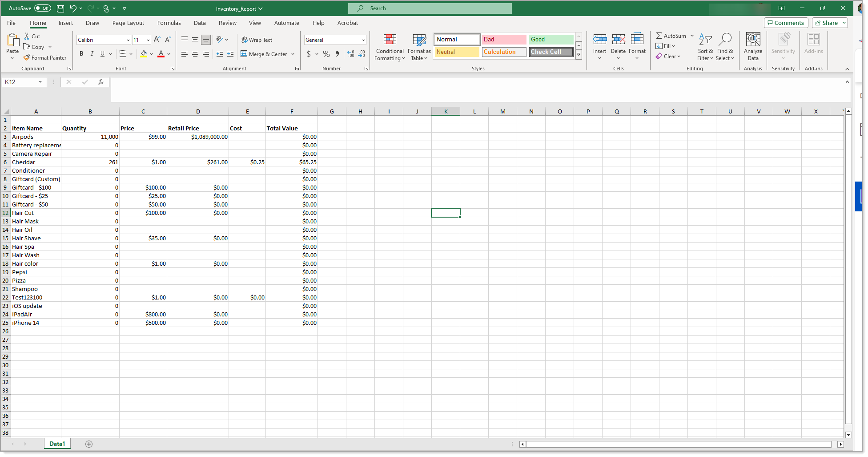Click in the Search box
Viewport: 868px width, 457px height.
[x=430, y=8]
